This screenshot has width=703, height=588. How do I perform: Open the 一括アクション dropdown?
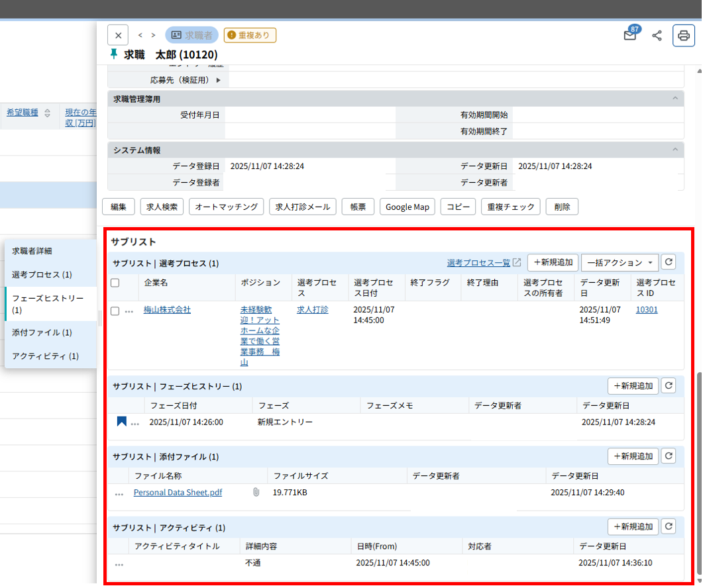point(620,263)
